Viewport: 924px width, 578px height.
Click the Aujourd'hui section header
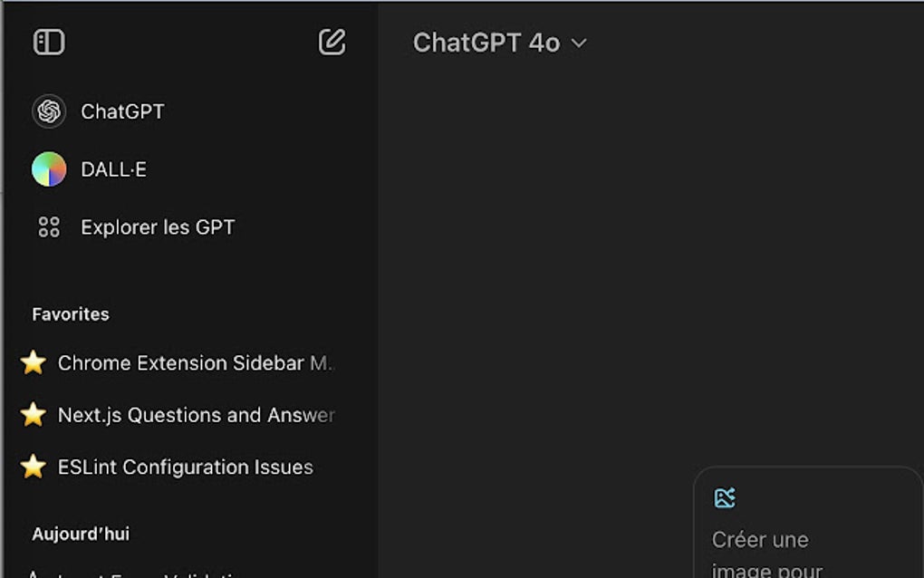click(x=81, y=534)
